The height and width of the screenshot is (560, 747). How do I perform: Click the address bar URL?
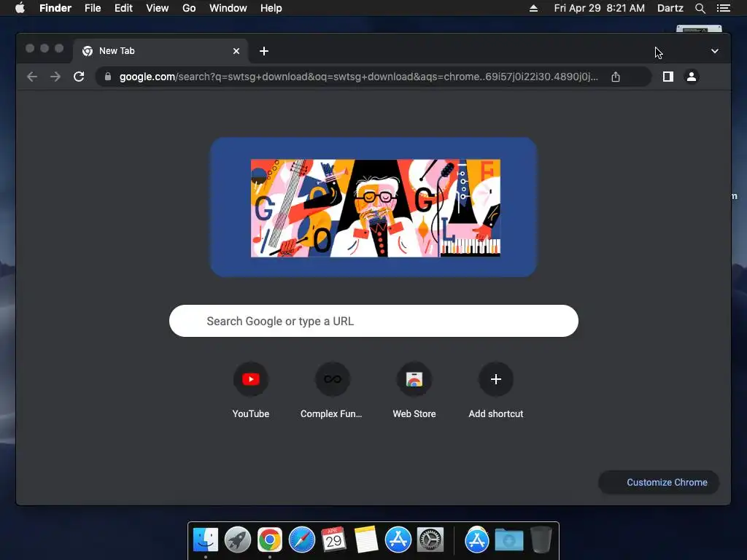coord(358,77)
